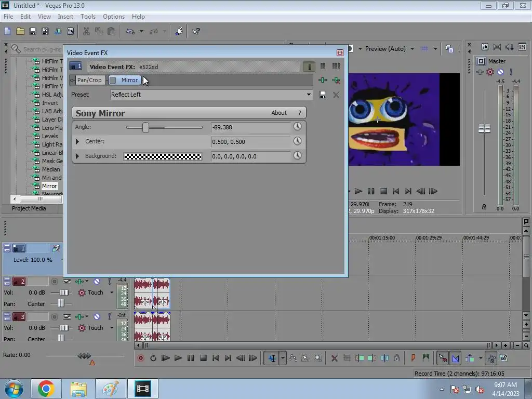Go to start in the timeline transport
The width and height of the screenshot is (532, 399).
(x=216, y=358)
